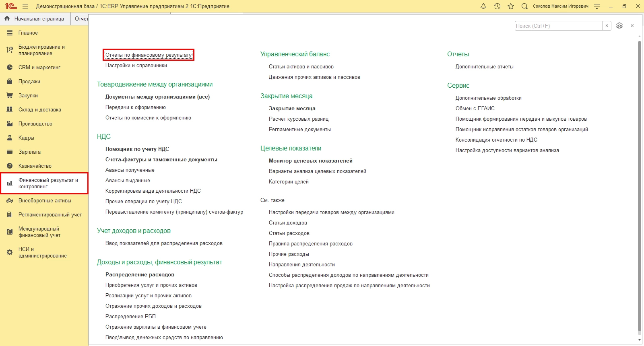Open Зарплата section icon
The height and width of the screenshot is (346, 644).
[x=10, y=152]
